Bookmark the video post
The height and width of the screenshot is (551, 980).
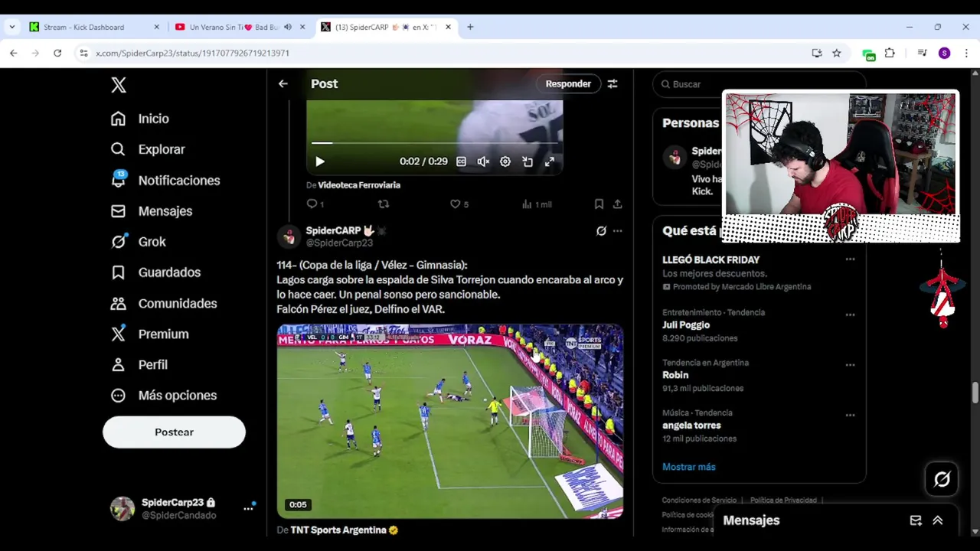pos(599,204)
